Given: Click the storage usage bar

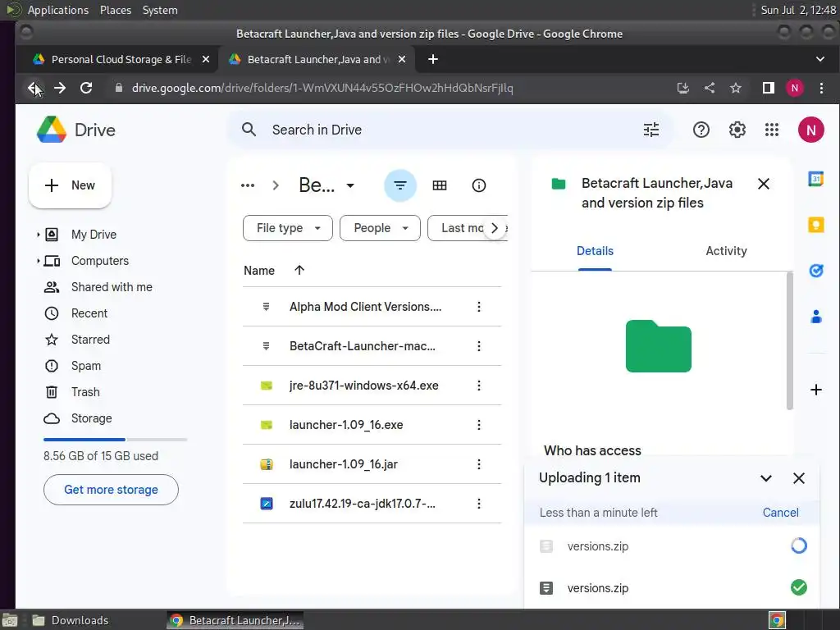Looking at the screenshot, I should click(115, 440).
